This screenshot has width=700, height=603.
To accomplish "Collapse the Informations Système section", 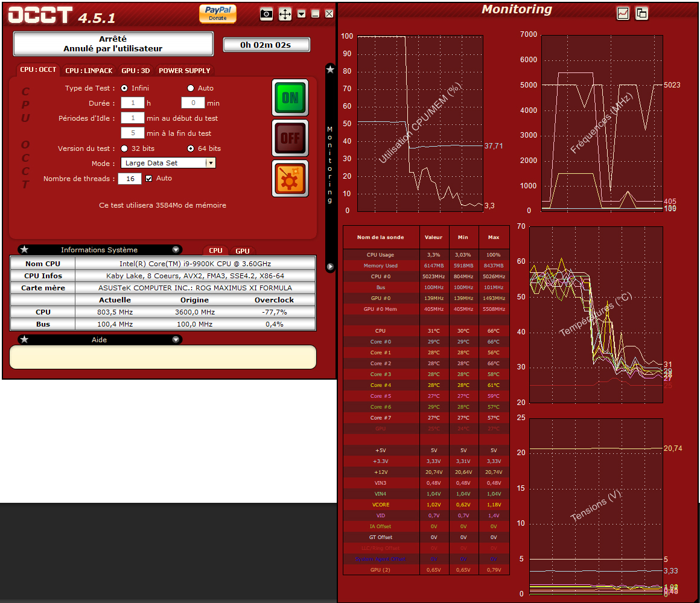I will (x=176, y=250).
